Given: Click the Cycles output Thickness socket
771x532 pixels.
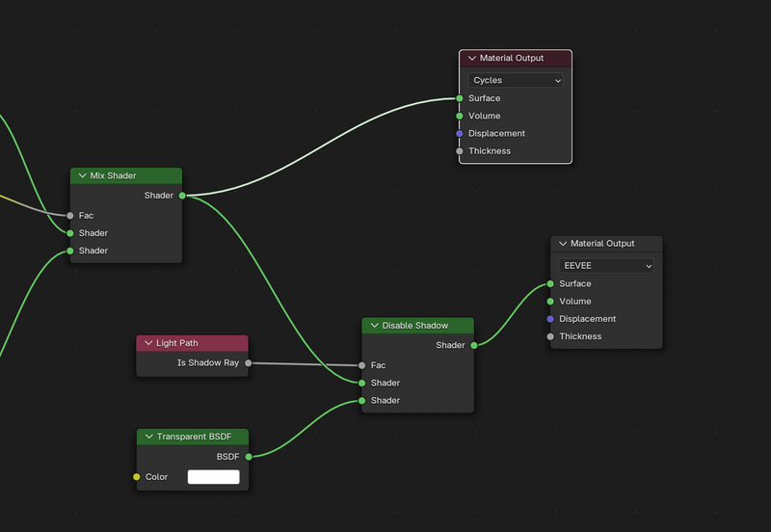Looking at the screenshot, I should (460, 151).
